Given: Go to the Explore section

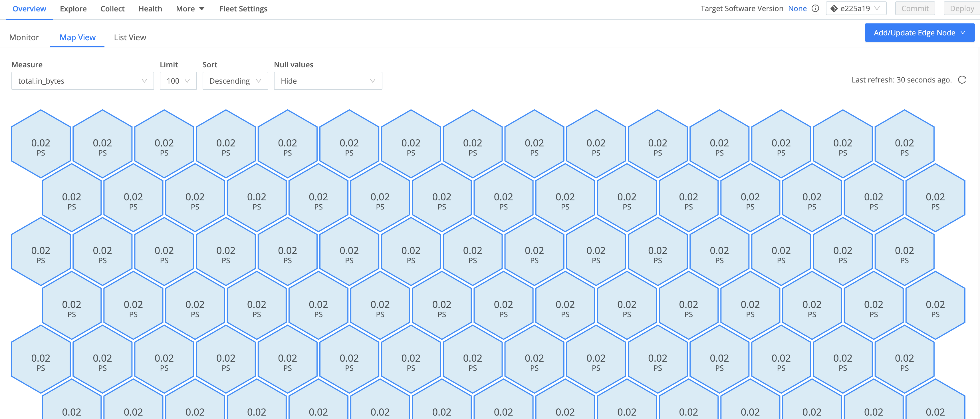Looking at the screenshot, I should [73, 8].
